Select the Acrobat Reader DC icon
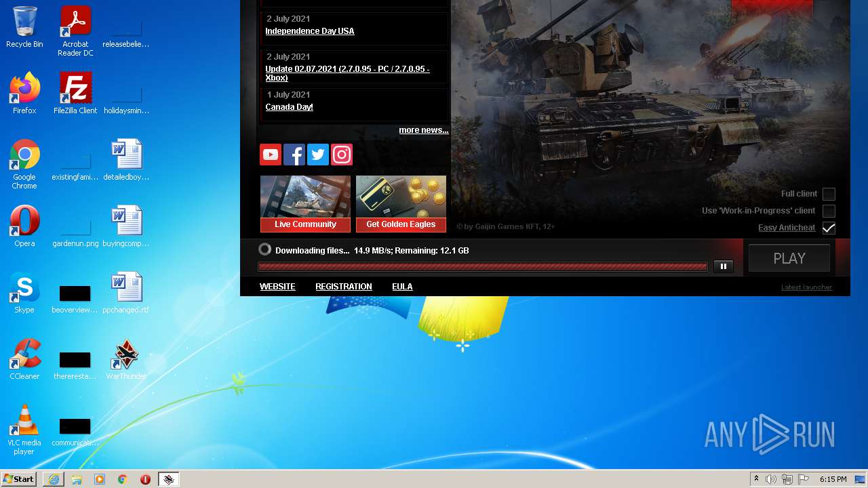The width and height of the screenshot is (868, 488). tap(75, 31)
